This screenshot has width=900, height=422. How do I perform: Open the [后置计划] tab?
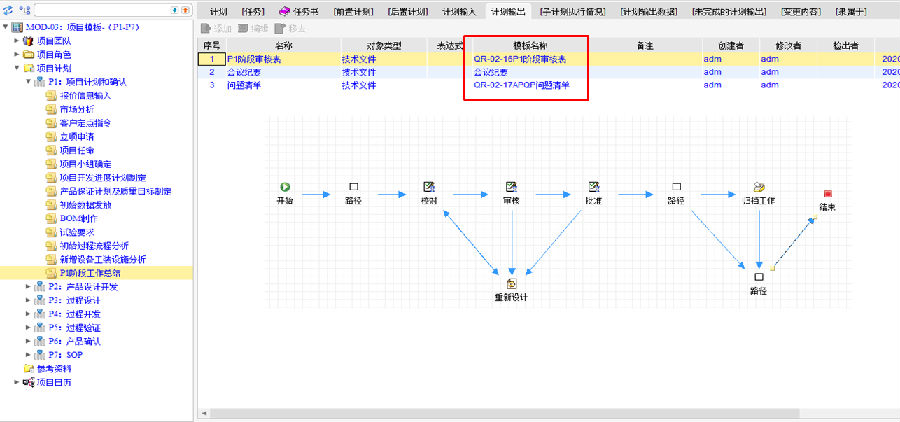pyautogui.click(x=408, y=11)
